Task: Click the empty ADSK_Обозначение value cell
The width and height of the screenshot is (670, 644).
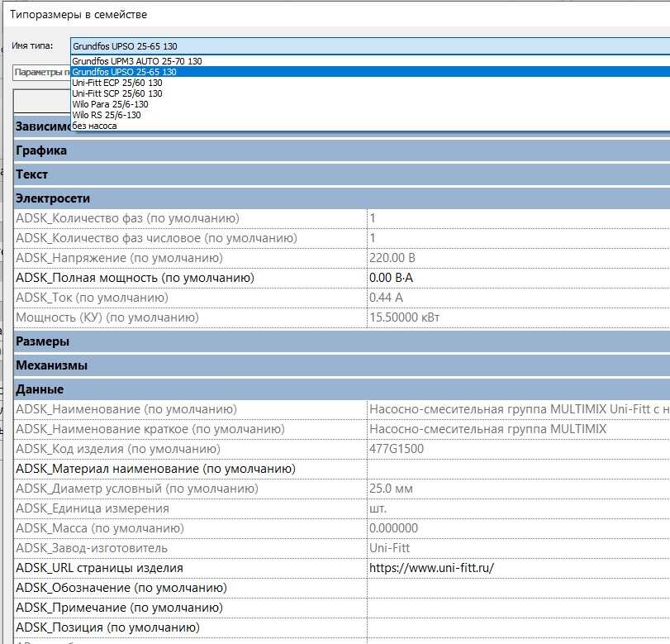Action: [519, 588]
